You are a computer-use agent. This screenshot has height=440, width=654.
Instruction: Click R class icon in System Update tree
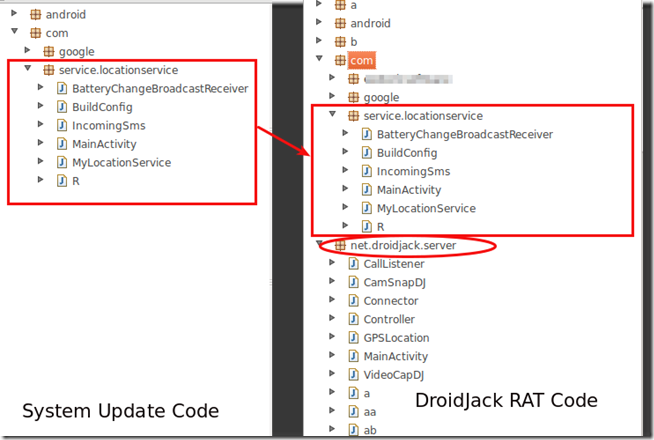(x=62, y=181)
